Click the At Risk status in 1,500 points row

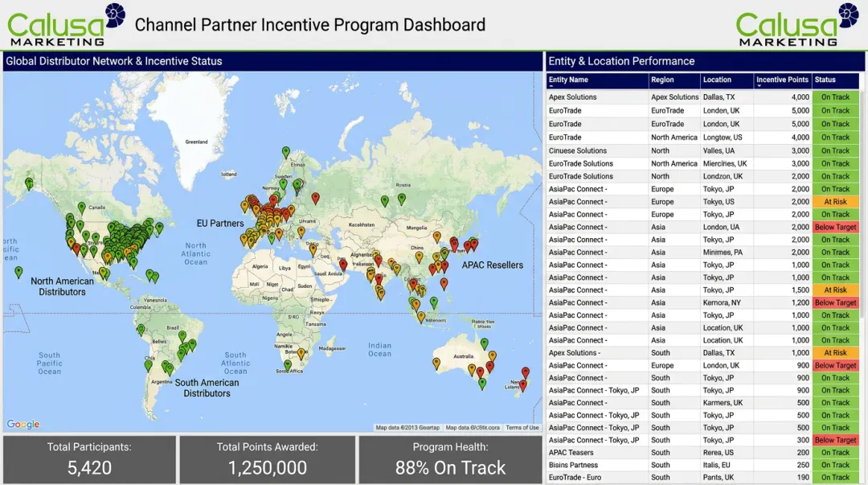[835, 290]
